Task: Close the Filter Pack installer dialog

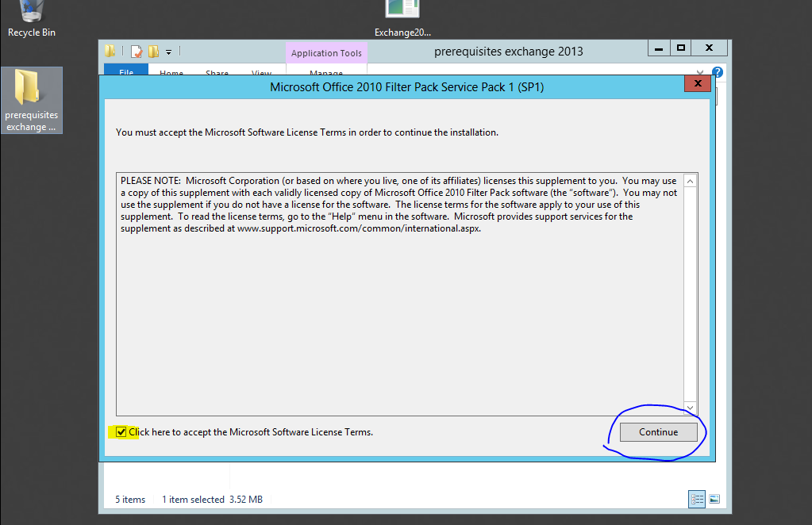Action: click(698, 83)
